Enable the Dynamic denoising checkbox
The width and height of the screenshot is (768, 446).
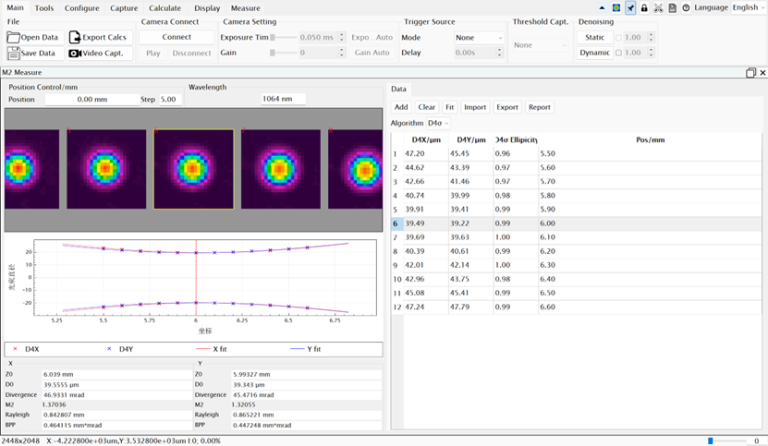click(x=618, y=53)
